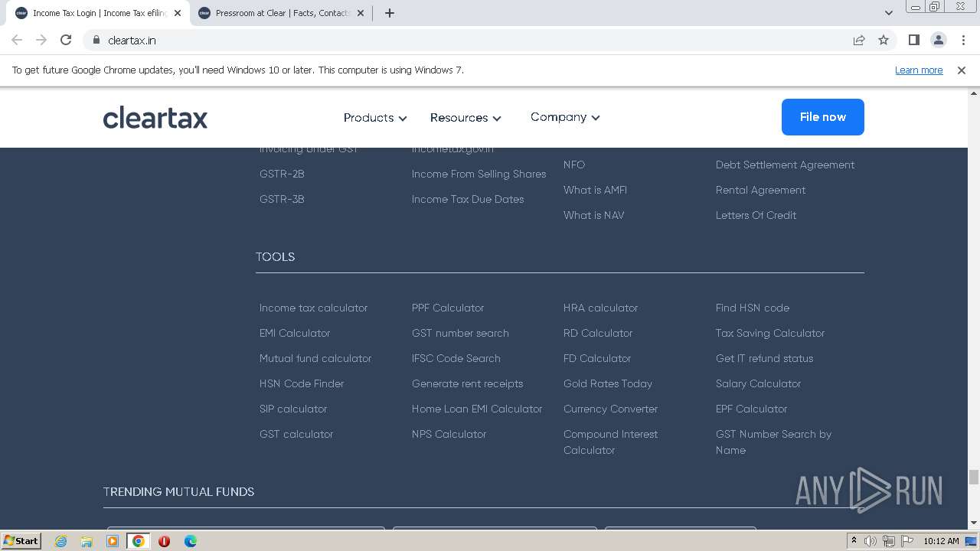Open GST number search link
Viewport: 980px width, 551px height.
tap(460, 333)
